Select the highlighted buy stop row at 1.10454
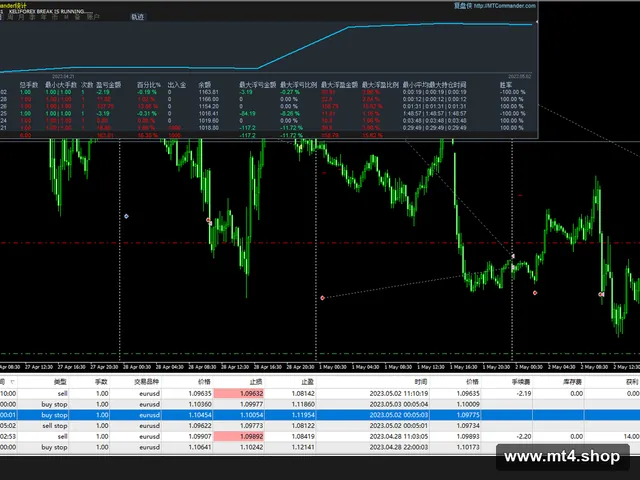Screen dimensions: 640x480 coord(320,415)
